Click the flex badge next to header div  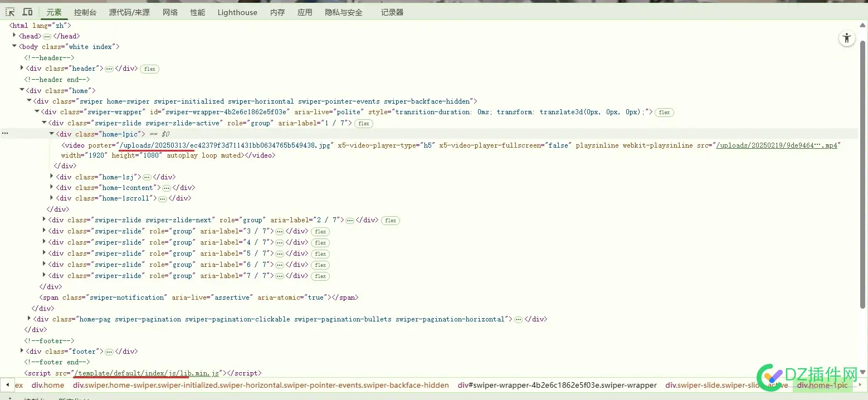149,69
